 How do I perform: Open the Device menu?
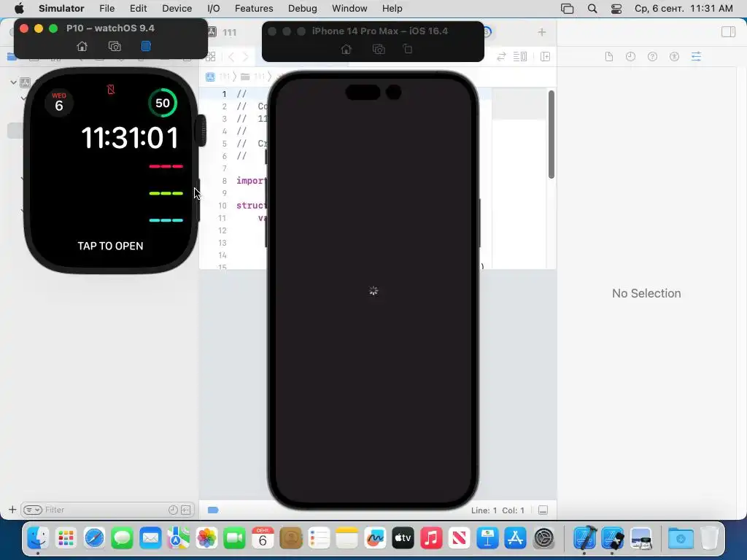click(177, 9)
